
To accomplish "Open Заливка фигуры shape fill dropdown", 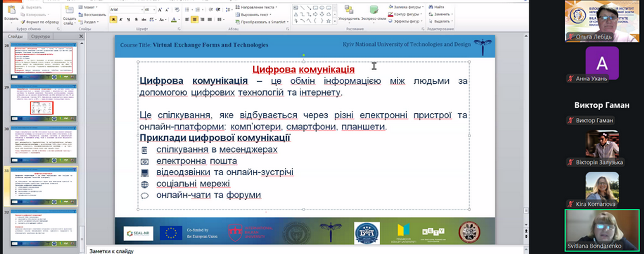I will [x=408, y=7].
